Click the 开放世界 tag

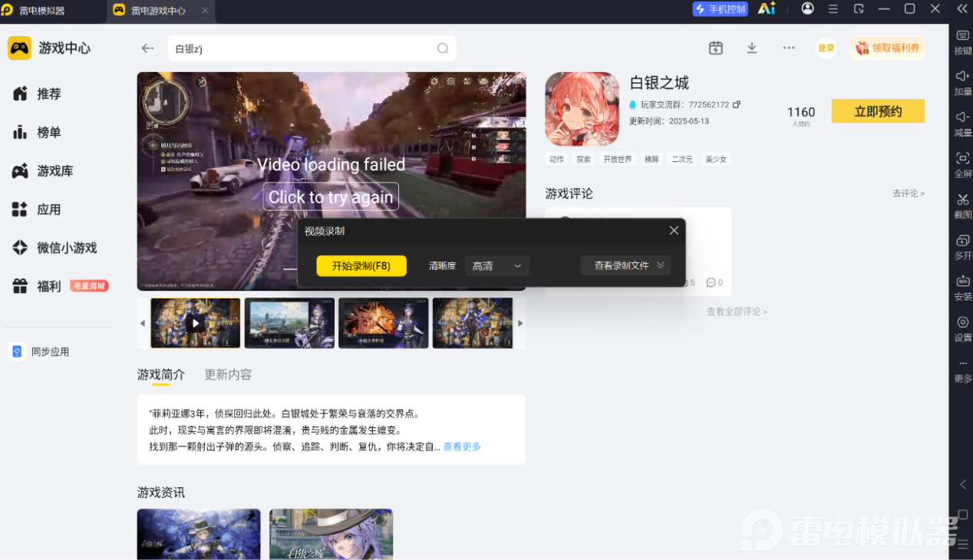(617, 159)
